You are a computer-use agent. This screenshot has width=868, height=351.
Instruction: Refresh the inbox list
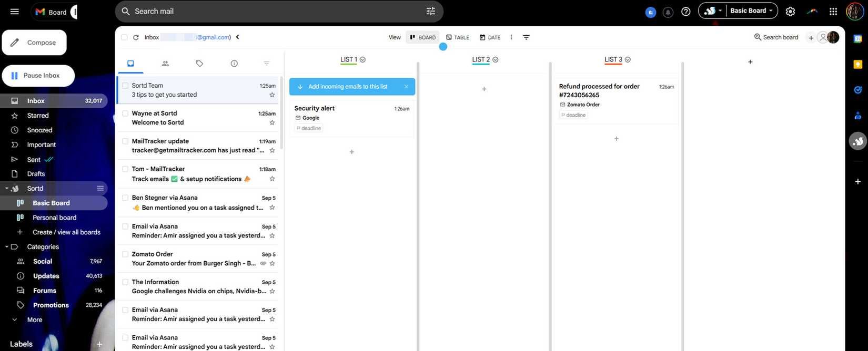coord(136,37)
